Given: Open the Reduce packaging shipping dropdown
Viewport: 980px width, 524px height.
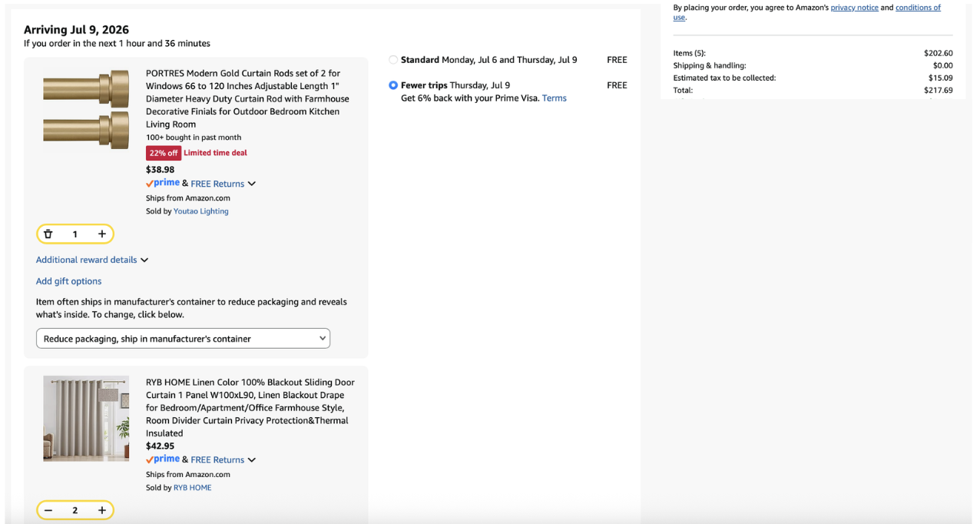Looking at the screenshot, I should click(x=183, y=338).
